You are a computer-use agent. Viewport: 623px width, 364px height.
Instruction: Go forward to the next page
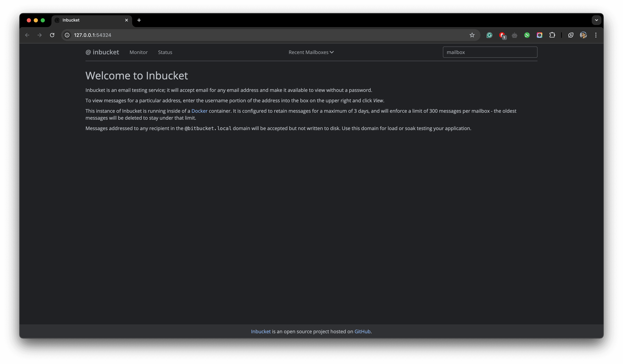[x=40, y=35]
